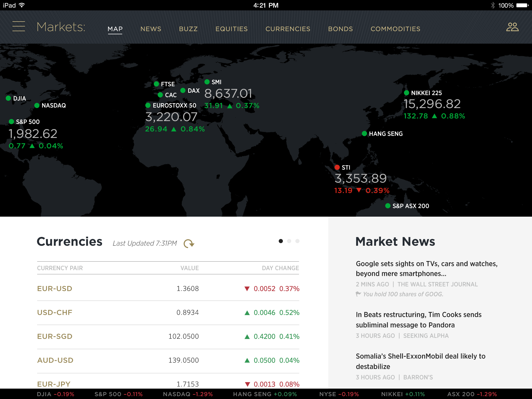Open the Google TVs cars watches article
Viewport: 532px width, 399px height.
(427, 269)
